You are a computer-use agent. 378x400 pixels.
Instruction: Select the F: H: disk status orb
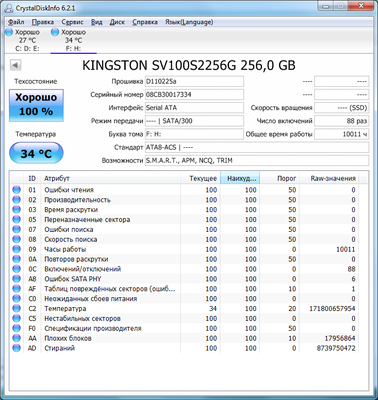coord(55,32)
